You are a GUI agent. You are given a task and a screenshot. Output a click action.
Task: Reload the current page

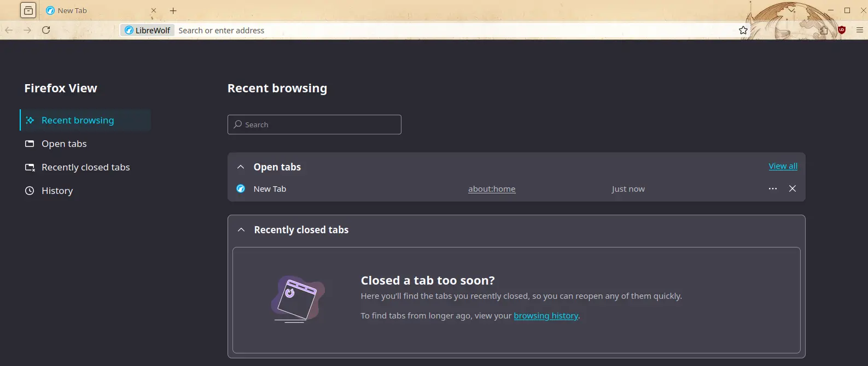46,30
